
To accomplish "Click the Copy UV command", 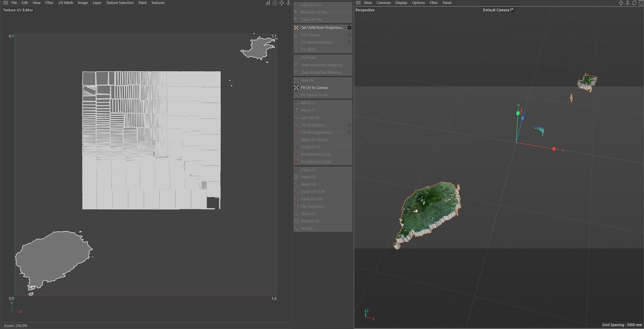I will click(x=323, y=169).
